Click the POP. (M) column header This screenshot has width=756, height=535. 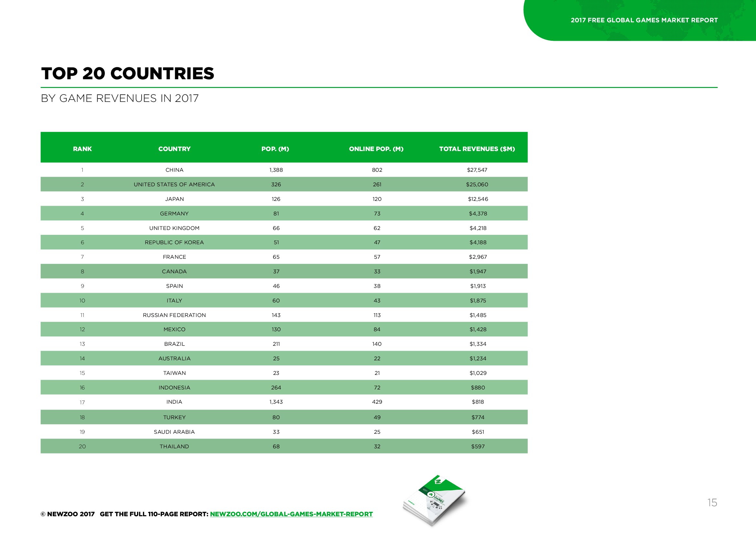tap(275, 149)
